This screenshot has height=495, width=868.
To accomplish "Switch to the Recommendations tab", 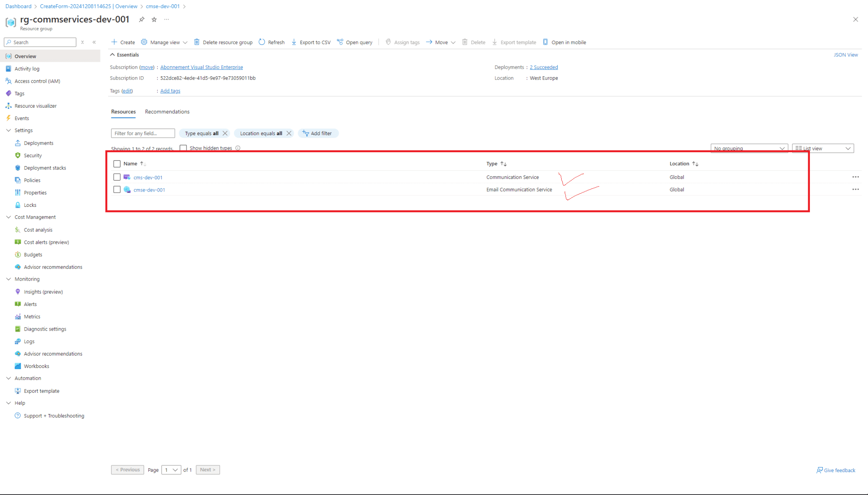I will (x=167, y=111).
